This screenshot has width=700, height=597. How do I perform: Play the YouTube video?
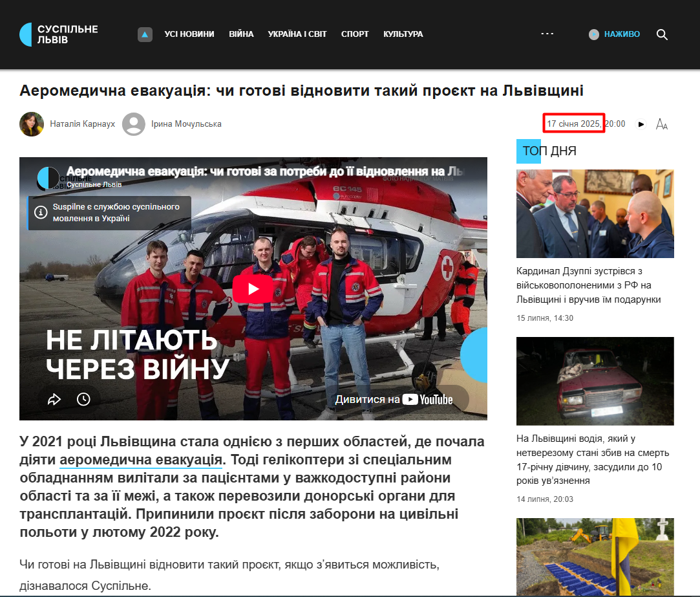[x=253, y=288]
